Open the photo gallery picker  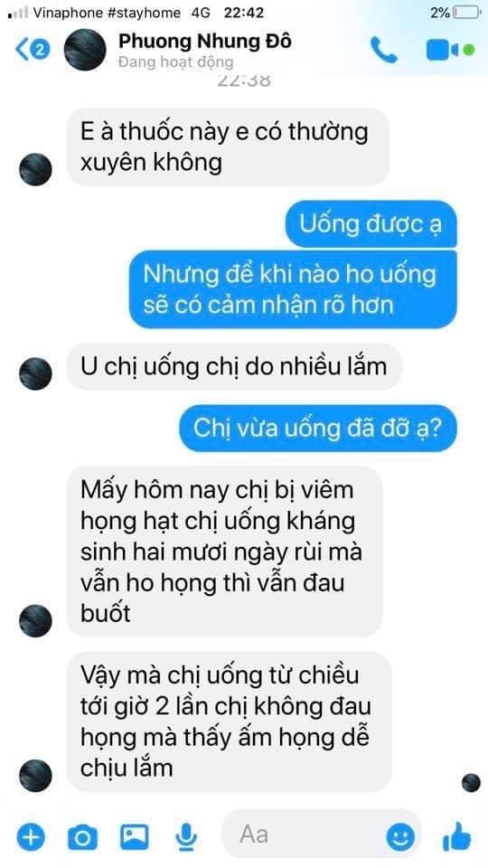pos(134,836)
